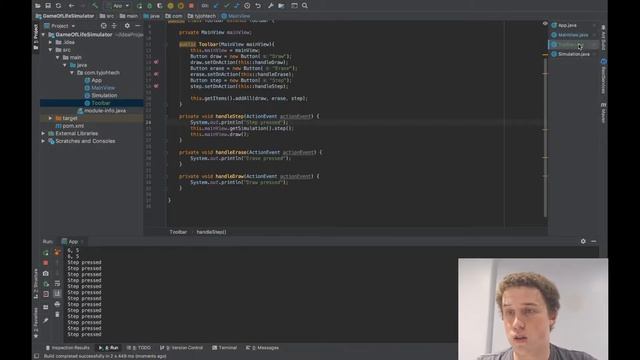Stop process using red square in Run panel
The height and width of the screenshot is (360, 640).
coord(46,263)
